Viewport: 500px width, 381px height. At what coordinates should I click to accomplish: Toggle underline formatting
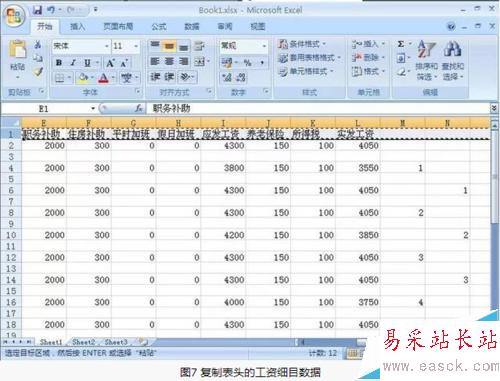87,62
